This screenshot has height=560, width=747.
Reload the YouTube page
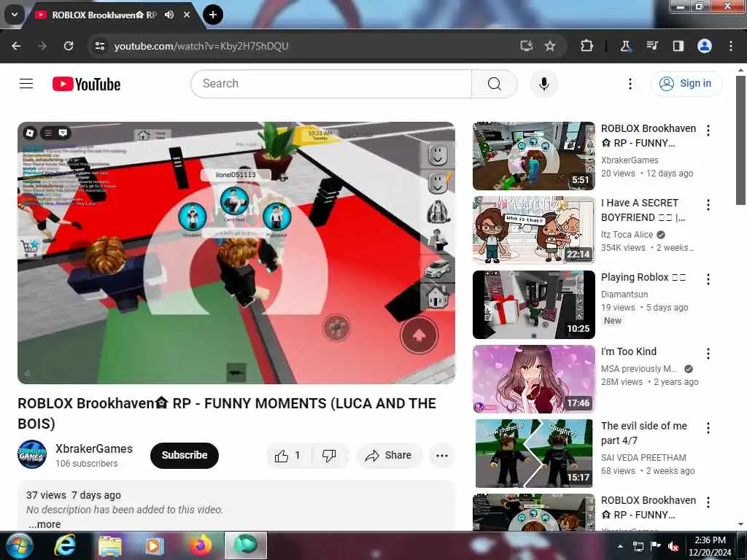69,46
